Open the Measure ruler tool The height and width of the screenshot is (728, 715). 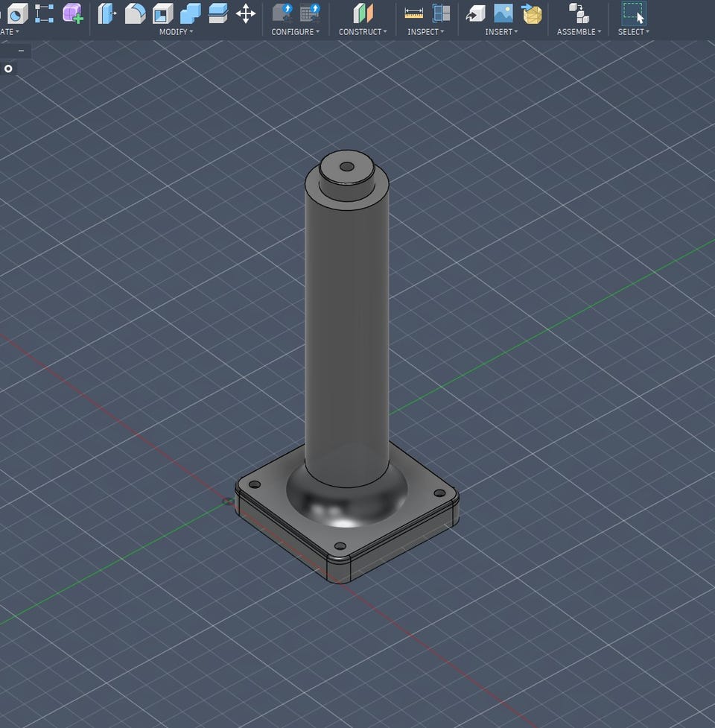point(413,13)
